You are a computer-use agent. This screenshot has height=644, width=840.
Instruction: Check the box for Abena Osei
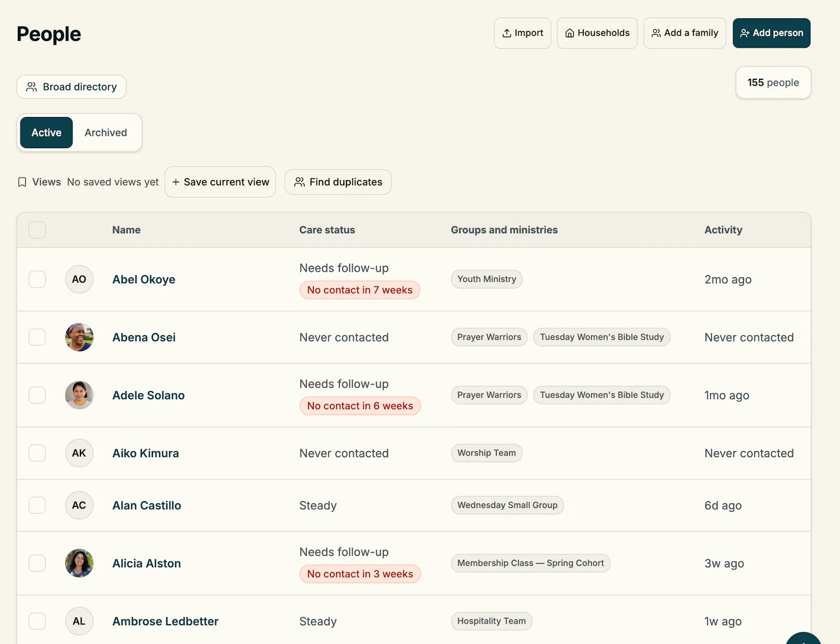(37, 337)
